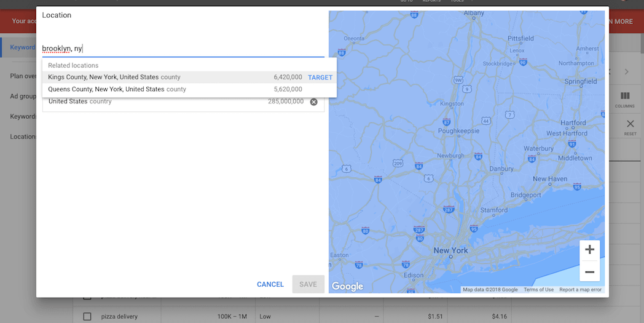The image size is (644, 323).
Task: Zoom out the map with the minus button
Action: click(x=589, y=272)
